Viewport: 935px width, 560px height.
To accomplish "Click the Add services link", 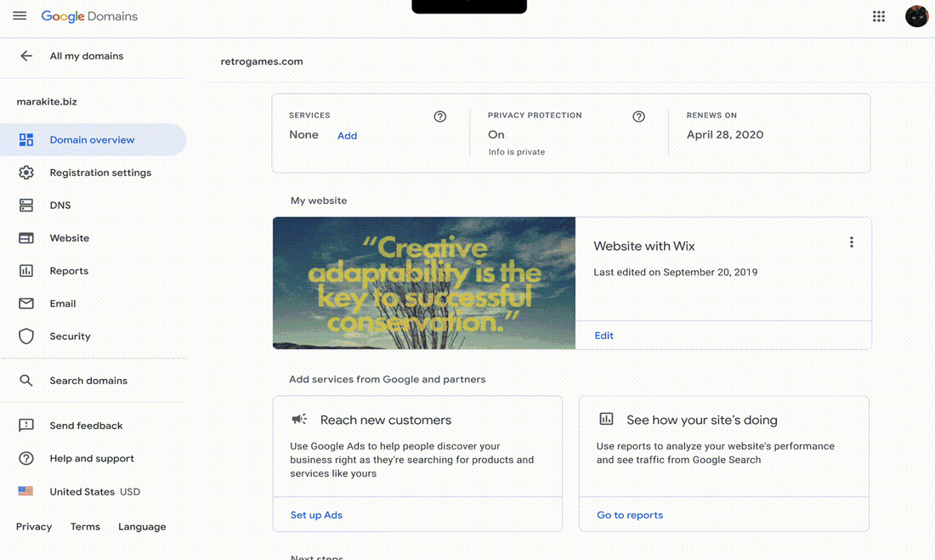I will pyautogui.click(x=347, y=135).
